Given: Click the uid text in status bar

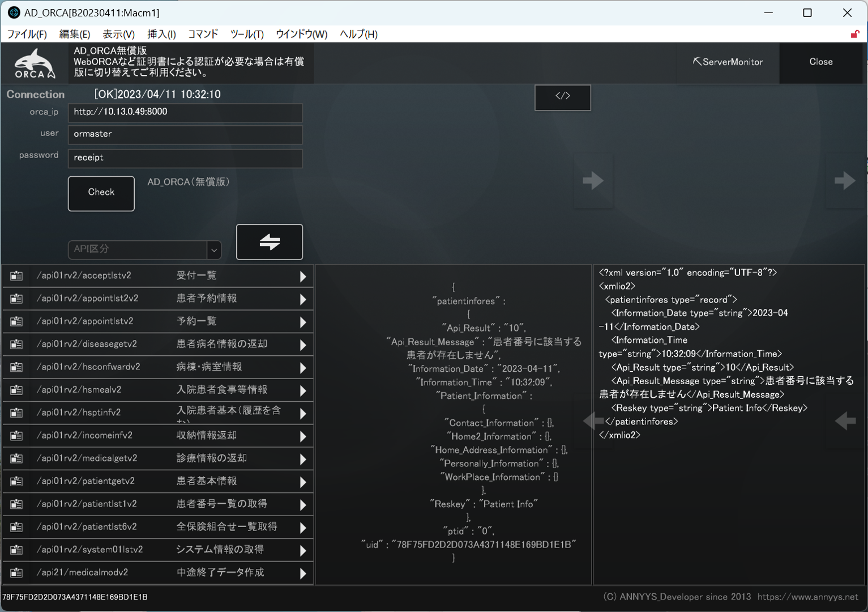Looking at the screenshot, I should tap(75, 597).
